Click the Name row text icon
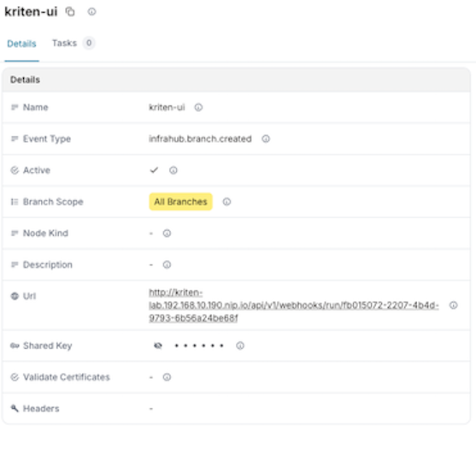Viewport: 476px width, 449px height. [15, 107]
